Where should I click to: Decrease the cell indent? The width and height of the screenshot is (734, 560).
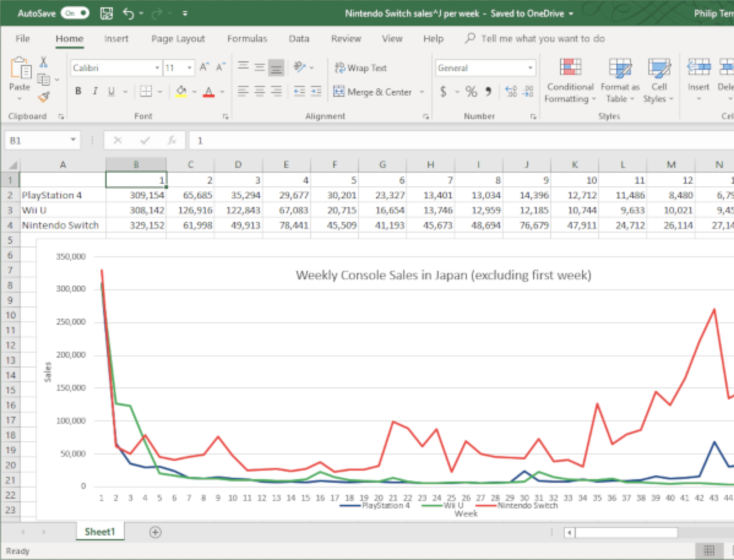(x=299, y=91)
